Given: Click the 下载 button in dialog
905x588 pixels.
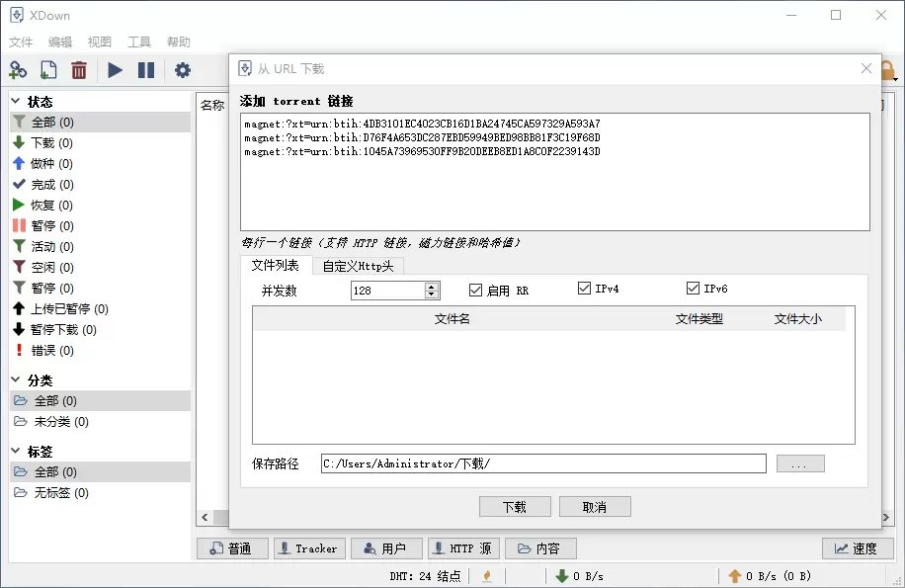Looking at the screenshot, I should tap(515, 507).
